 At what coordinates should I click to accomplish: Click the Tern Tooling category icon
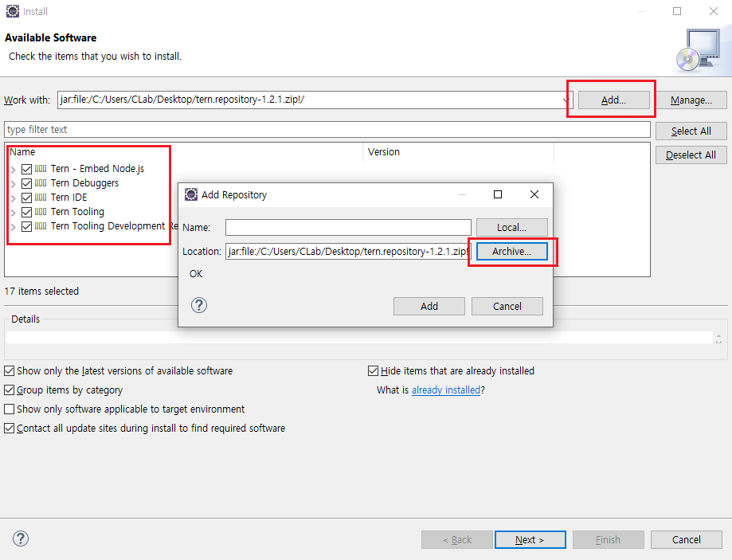pos(41,212)
